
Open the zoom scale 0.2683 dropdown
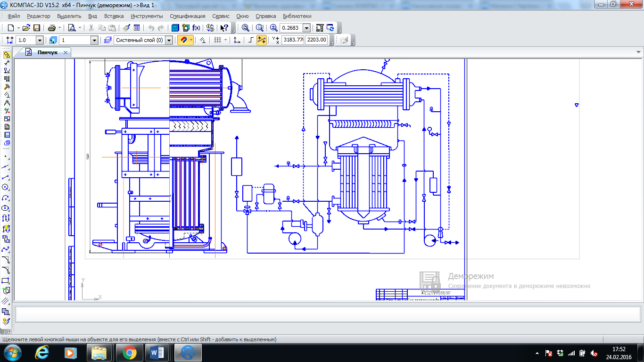306,28
